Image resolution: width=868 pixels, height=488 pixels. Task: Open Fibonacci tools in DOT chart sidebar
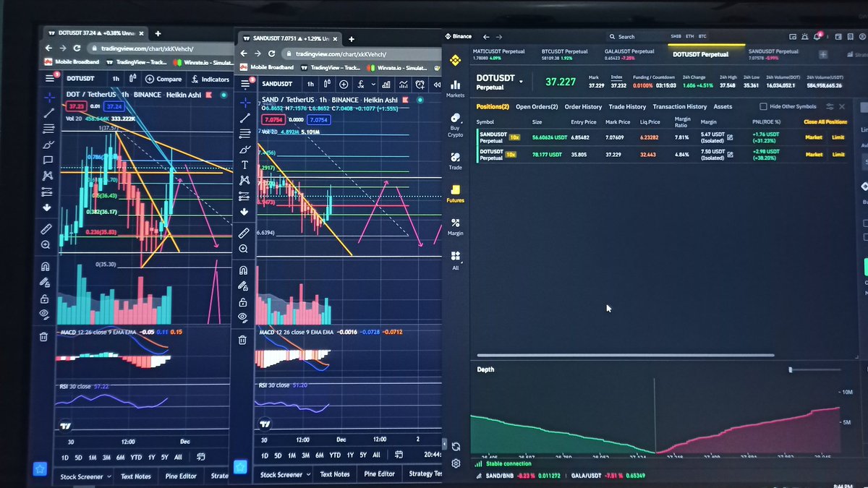pyautogui.click(x=48, y=129)
